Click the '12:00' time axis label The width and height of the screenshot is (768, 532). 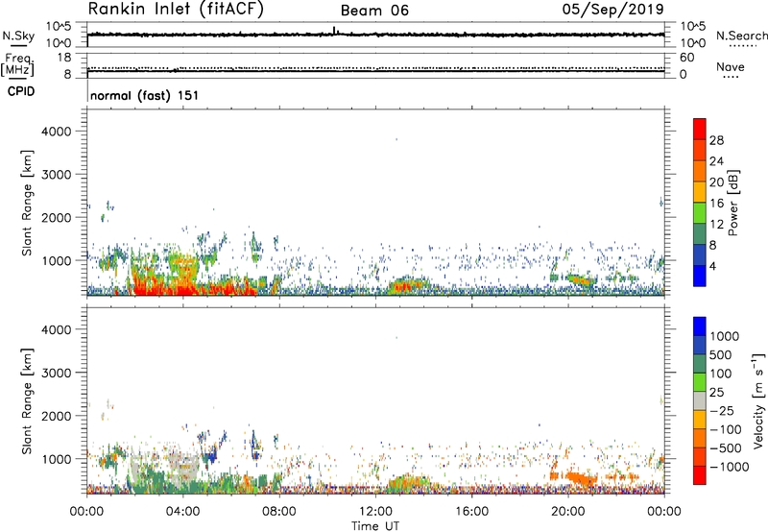click(375, 512)
